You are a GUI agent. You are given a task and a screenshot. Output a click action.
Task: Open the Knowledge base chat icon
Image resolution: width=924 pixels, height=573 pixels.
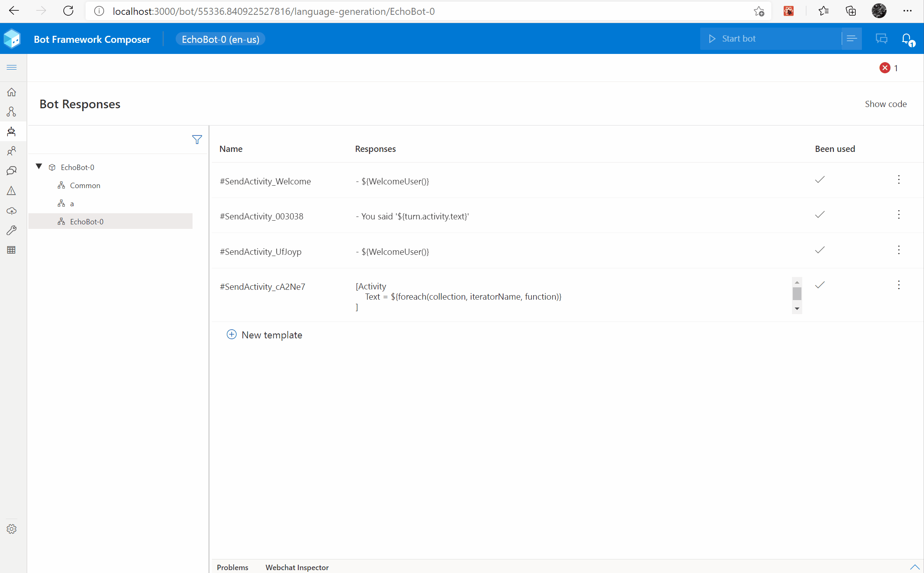click(12, 170)
